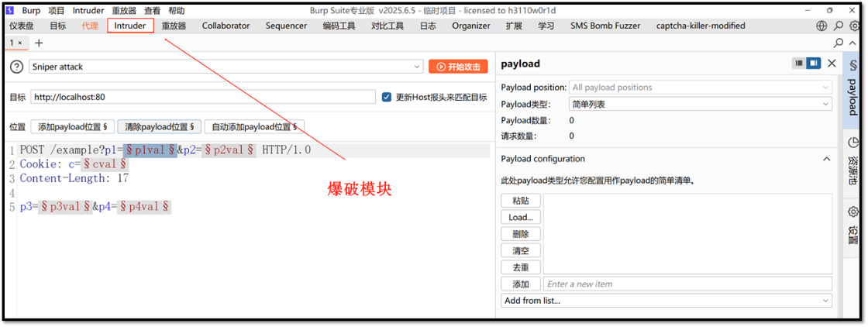Click 添加payload位置 § button

[x=73, y=127]
